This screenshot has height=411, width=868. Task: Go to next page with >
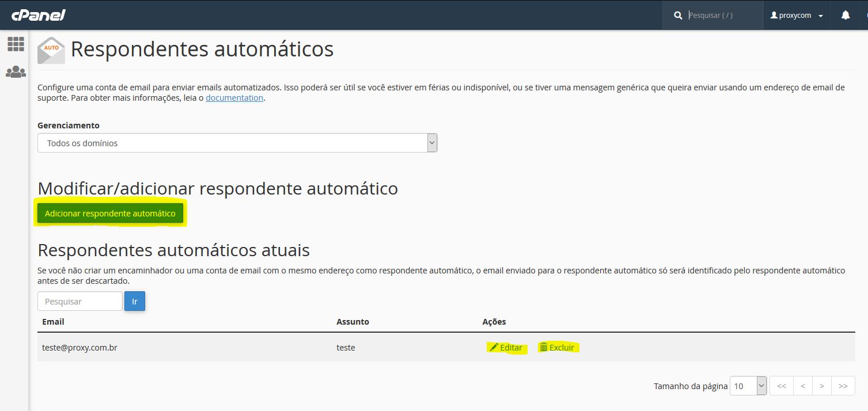click(x=822, y=386)
